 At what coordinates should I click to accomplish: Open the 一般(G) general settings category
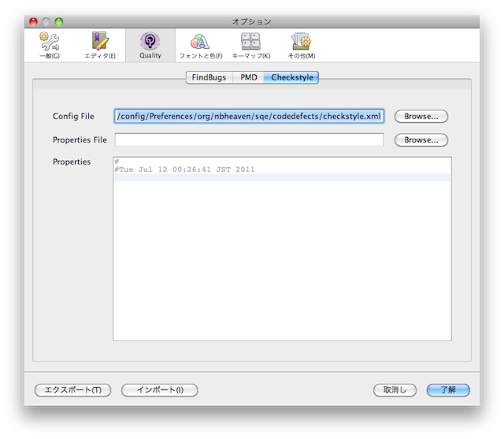coord(49,45)
